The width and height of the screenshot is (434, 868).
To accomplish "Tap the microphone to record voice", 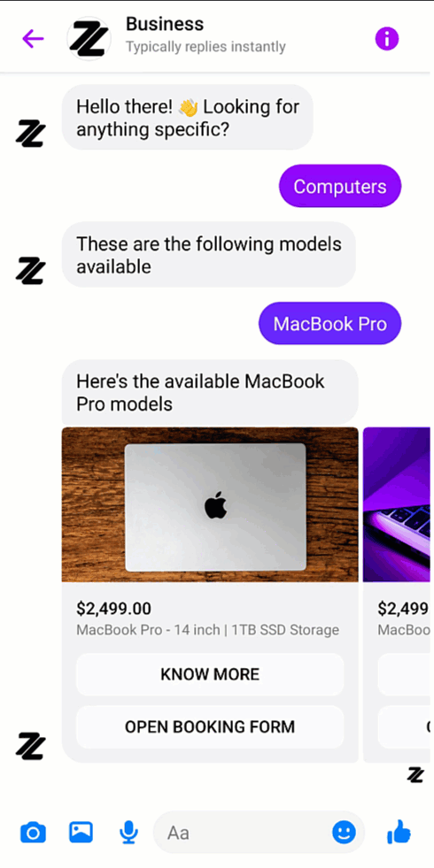I will click(x=128, y=832).
